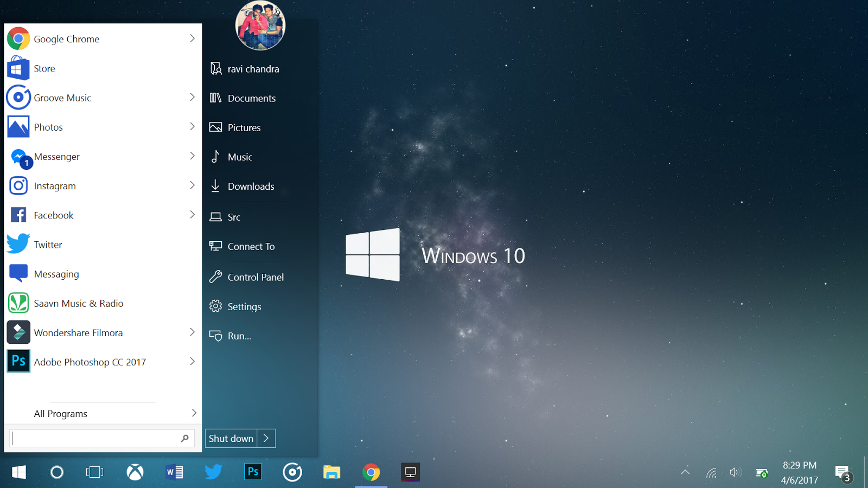Open the volume speaker tray icon
The height and width of the screenshot is (488, 868).
[x=736, y=472]
